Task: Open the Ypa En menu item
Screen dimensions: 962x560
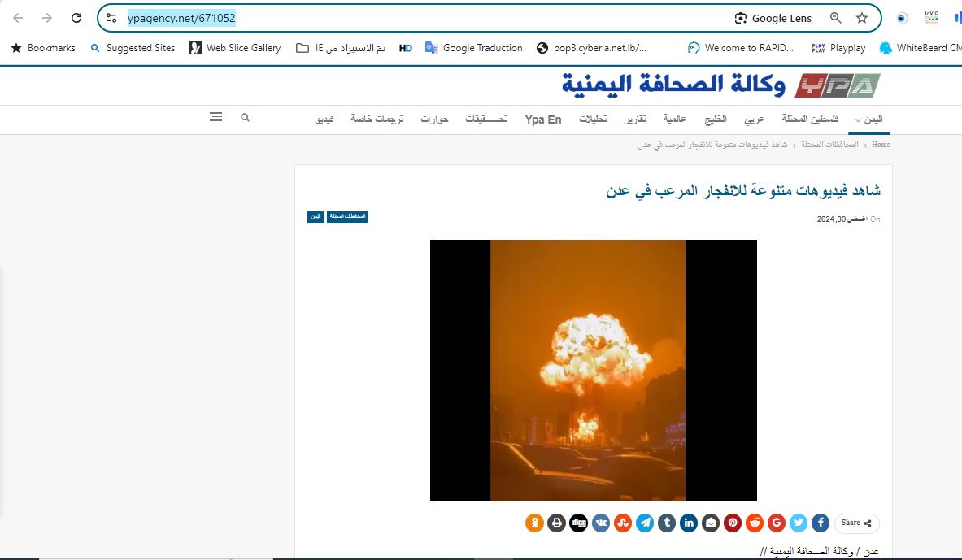Action: pos(543,119)
